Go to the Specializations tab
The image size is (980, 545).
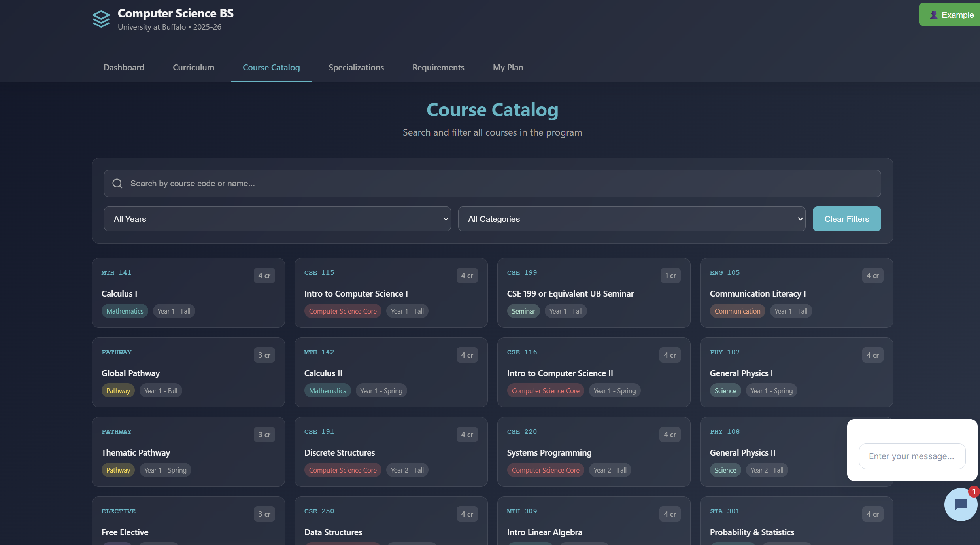[x=356, y=68]
